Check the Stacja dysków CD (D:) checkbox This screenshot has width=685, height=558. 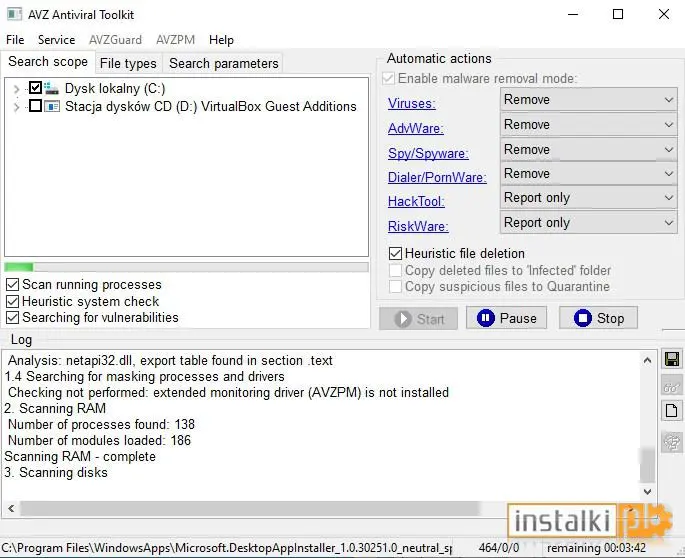pyautogui.click(x=35, y=105)
